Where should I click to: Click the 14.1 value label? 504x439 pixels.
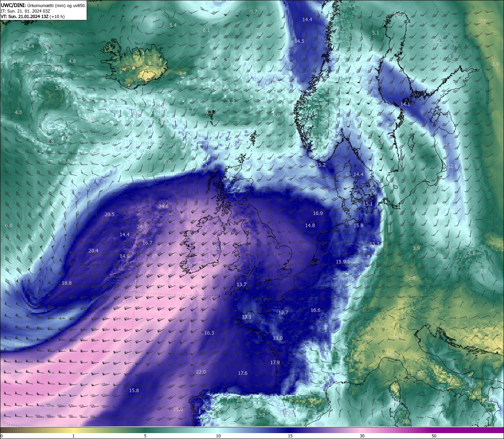405,104
